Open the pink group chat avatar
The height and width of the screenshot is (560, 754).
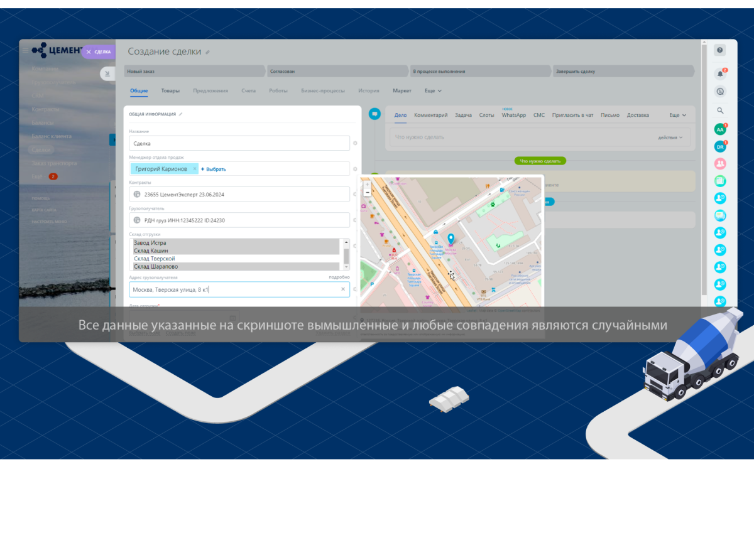pos(720,163)
